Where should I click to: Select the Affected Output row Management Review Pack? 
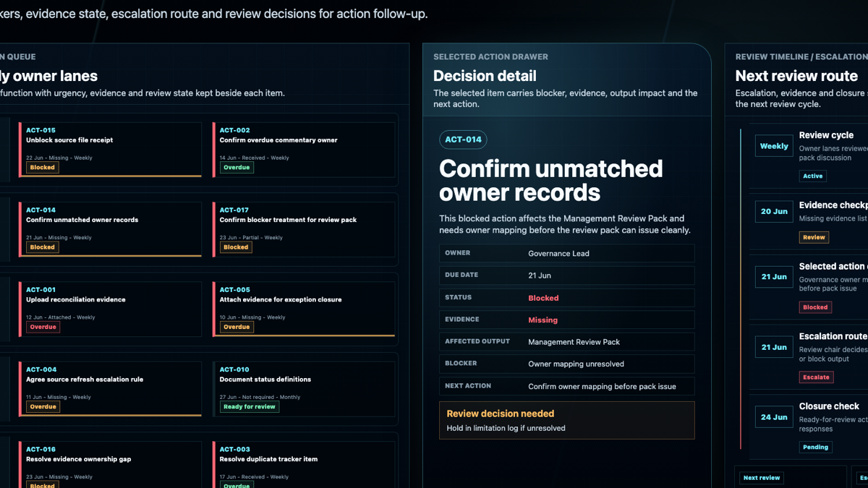click(x=566, y=342)
